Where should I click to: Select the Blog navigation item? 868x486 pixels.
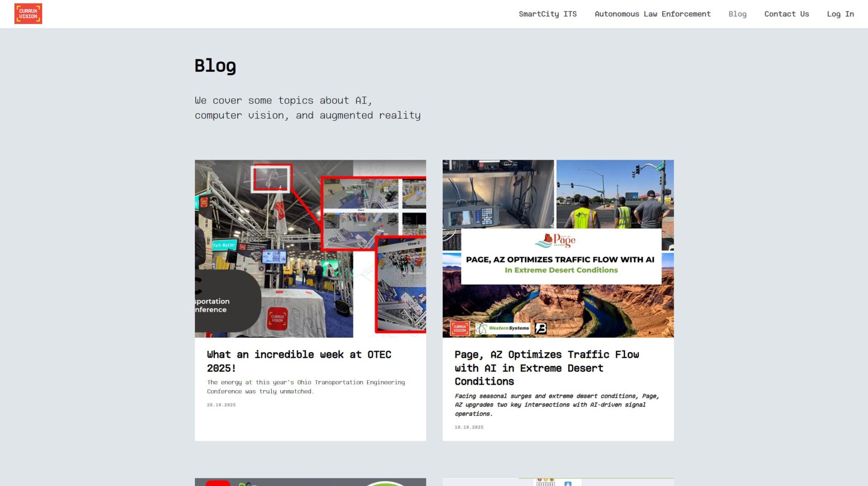click(x=737, y=14)
